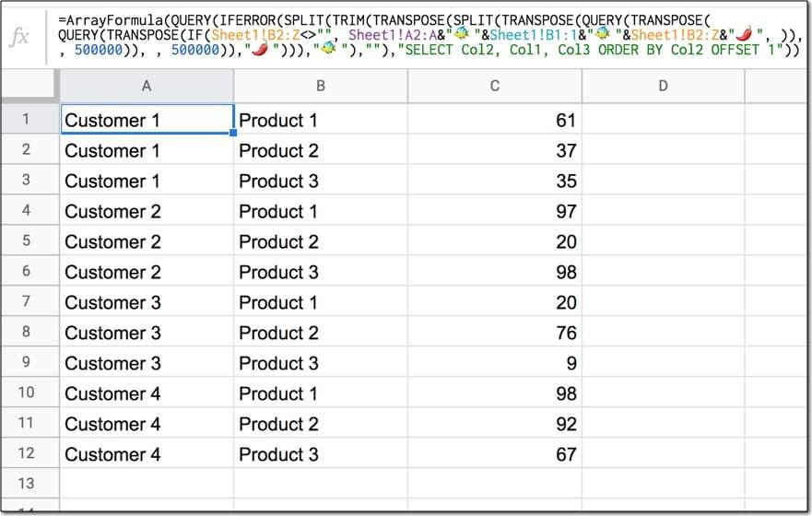Click cell A4 with Customer 2
Image resolution: width=812 pixels, height=516 pixels.
[x=147, y=210]
